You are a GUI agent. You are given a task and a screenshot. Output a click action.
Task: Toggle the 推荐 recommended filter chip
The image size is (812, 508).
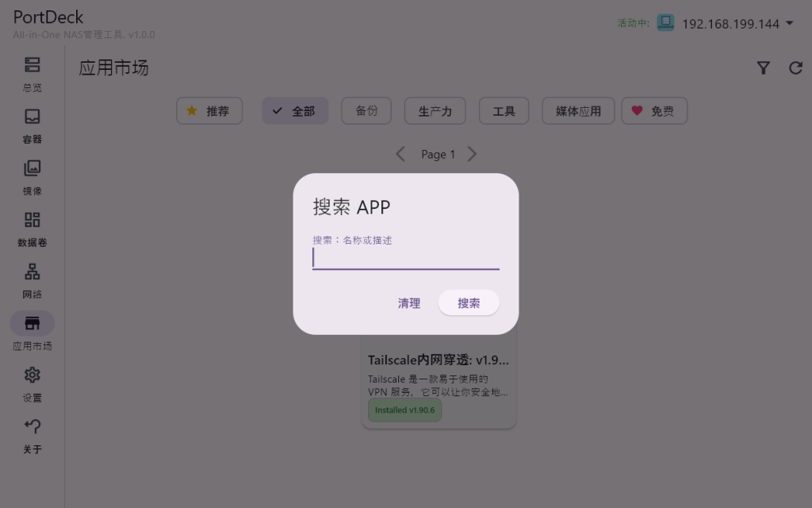[209, 111]
